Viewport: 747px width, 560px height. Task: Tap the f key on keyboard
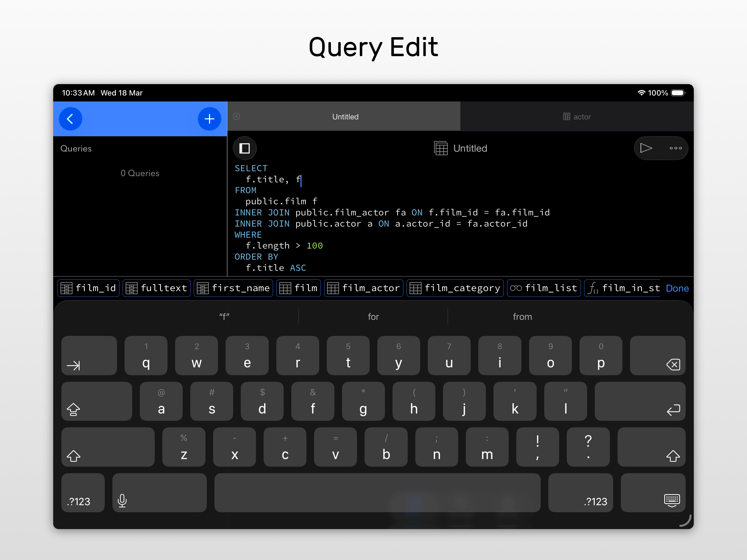coord(313,401)
